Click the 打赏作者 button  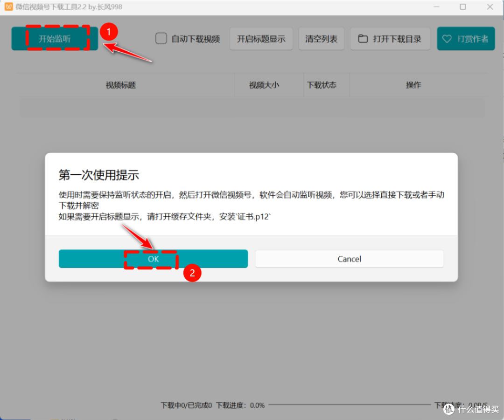click(466, 39)
